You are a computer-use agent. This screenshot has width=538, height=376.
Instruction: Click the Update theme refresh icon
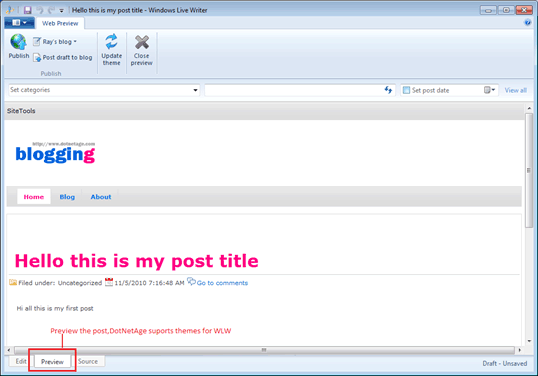point(111,42)
